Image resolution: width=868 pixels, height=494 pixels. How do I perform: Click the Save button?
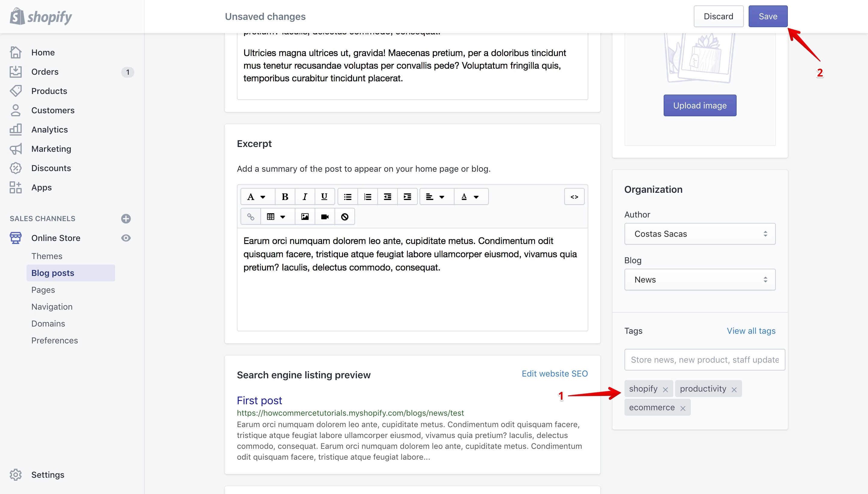point(768,16)
